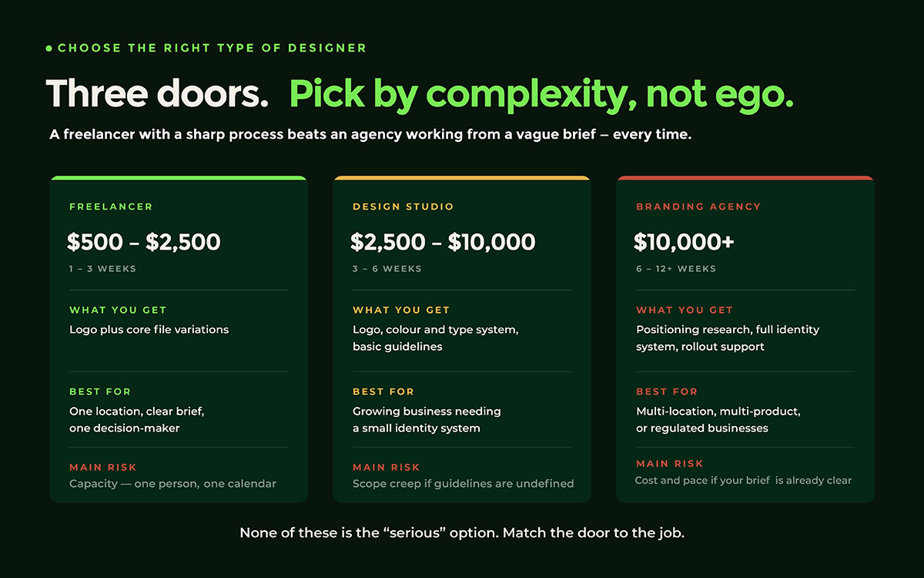Screen dimensions: 924x578
Task: Click the green dot before the header
Action: coord(49,48)
